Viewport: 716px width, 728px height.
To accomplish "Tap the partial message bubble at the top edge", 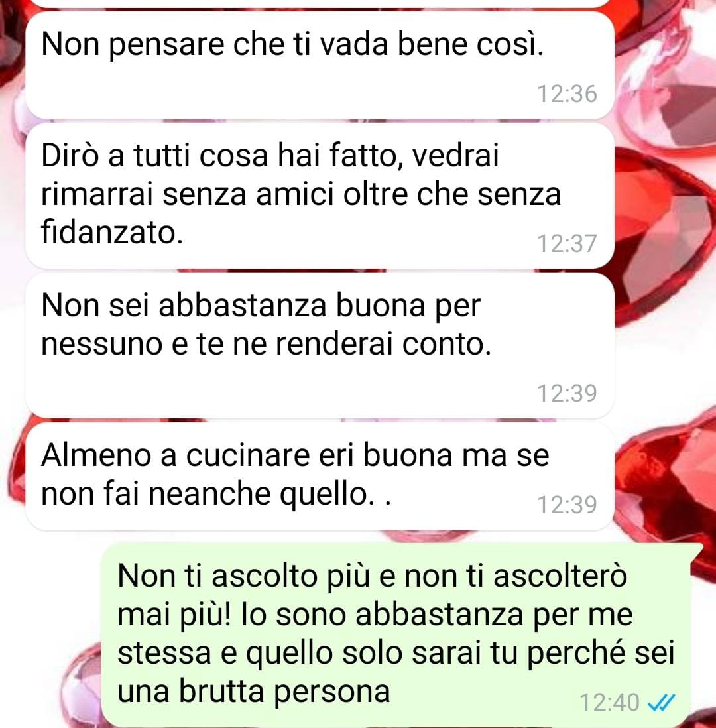I will [320, 3].
